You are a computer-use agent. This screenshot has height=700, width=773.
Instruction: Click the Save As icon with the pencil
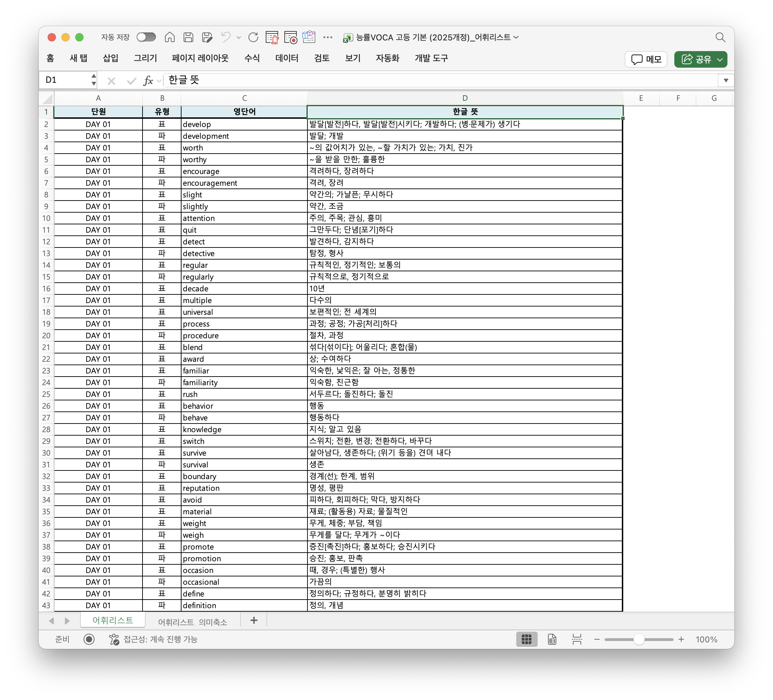coord(207,37)
